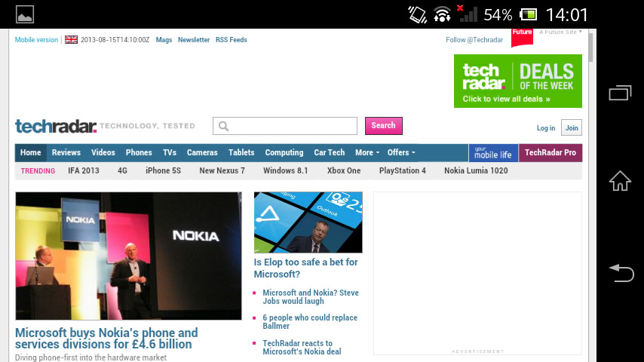Click the Log in link
The width and height of the screenshot is (644, 362).
coord(546,128)
